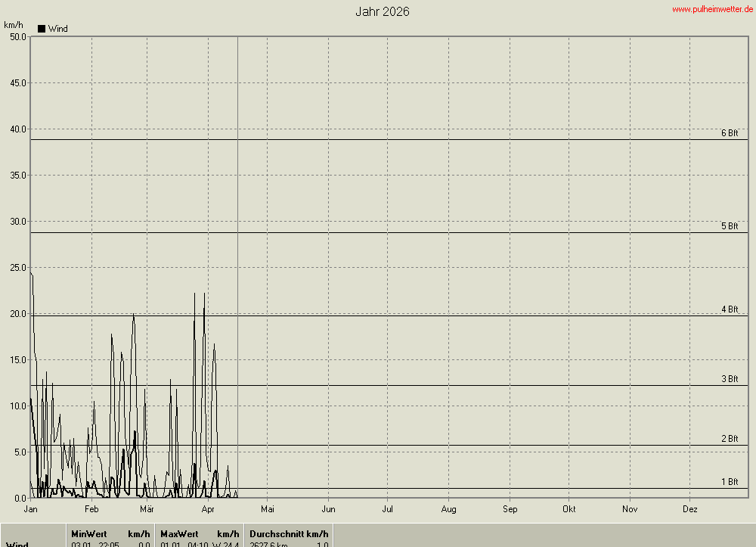Click the 5 Bft threshold label
Image resolution: width=756 pixels, height=547 pixels.
tap(729, 226)
